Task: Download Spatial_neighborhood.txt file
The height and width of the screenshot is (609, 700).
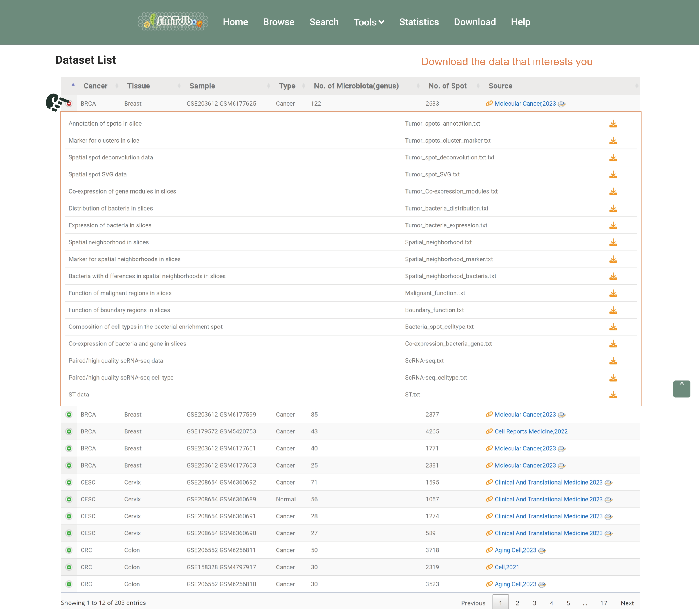Action: coord(613,242)
